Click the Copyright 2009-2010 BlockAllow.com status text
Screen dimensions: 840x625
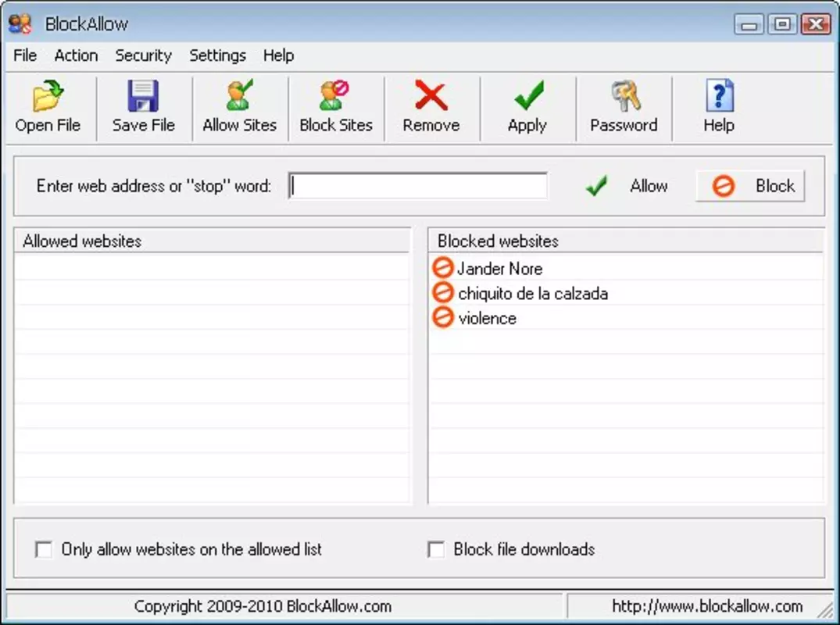[263, 606]
